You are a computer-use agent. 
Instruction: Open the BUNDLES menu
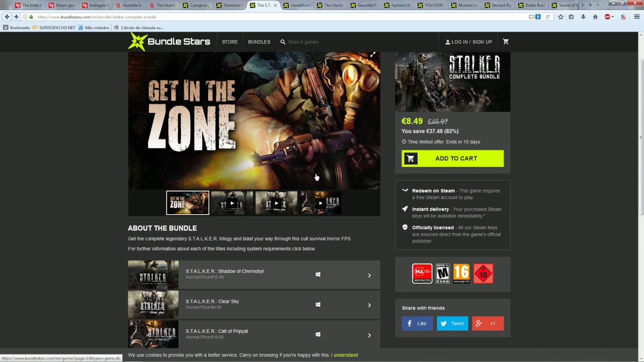click(x=259, y=42)
